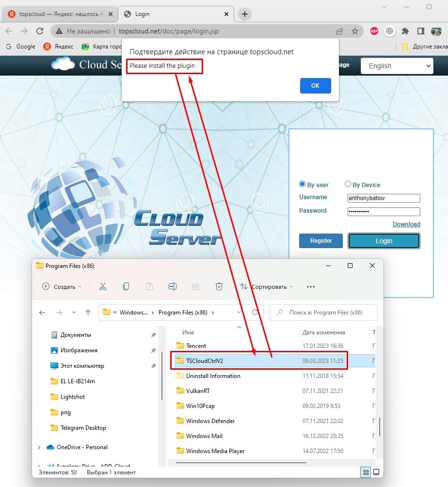
Task: Open the share page icon in address bar
Action: (x=339, y=31)
